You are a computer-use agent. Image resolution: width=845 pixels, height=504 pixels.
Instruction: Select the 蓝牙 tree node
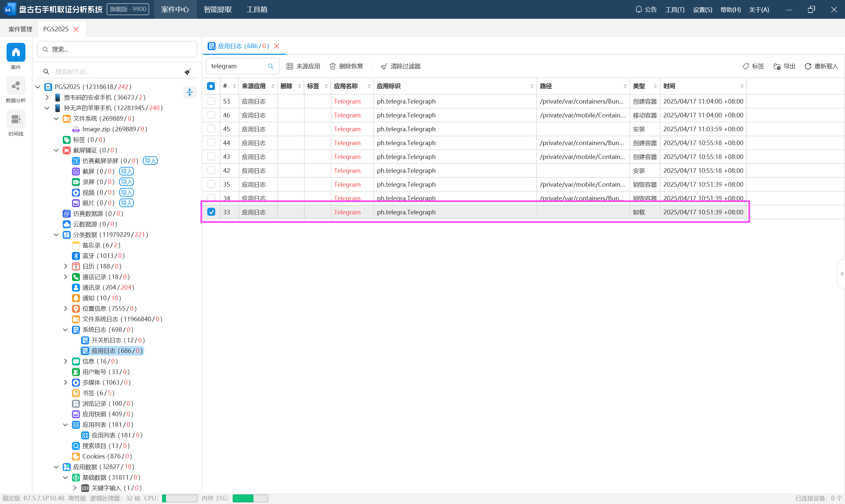pos(99,256)
